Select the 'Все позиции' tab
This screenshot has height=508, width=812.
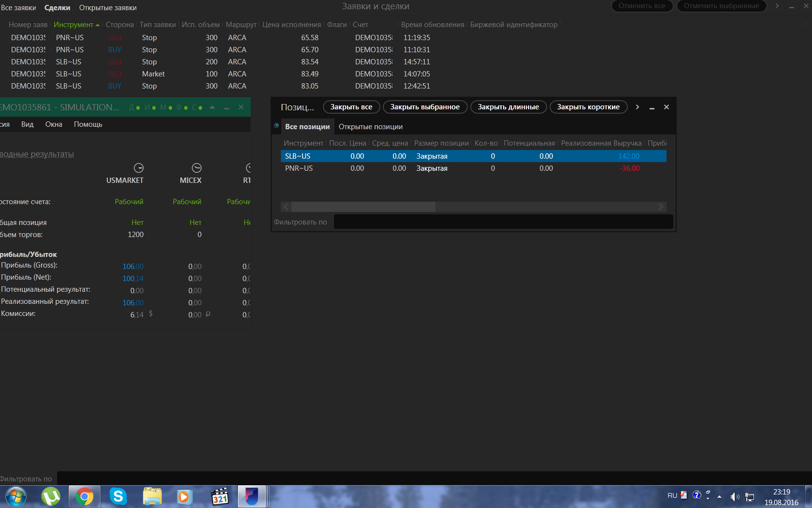307,127
